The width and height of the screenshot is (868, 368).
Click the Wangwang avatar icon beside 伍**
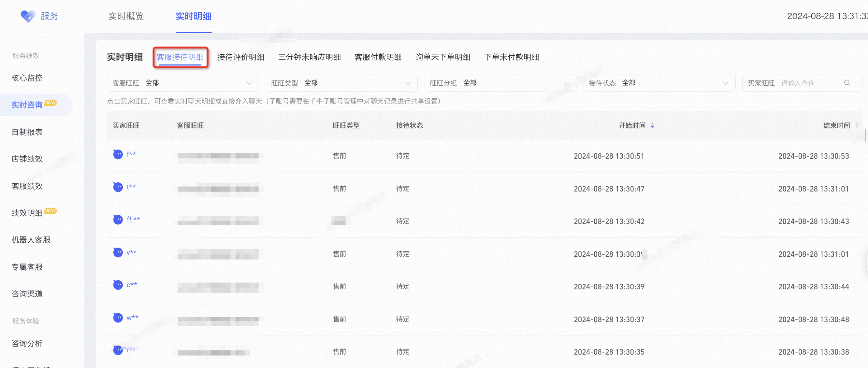pyautogui.click(x=118, y=219)
